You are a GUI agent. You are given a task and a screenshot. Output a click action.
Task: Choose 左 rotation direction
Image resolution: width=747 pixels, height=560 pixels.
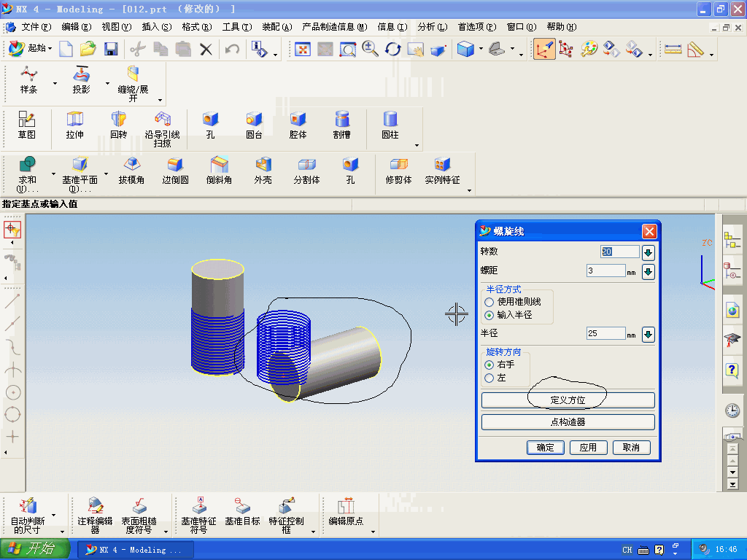(489, 378)
